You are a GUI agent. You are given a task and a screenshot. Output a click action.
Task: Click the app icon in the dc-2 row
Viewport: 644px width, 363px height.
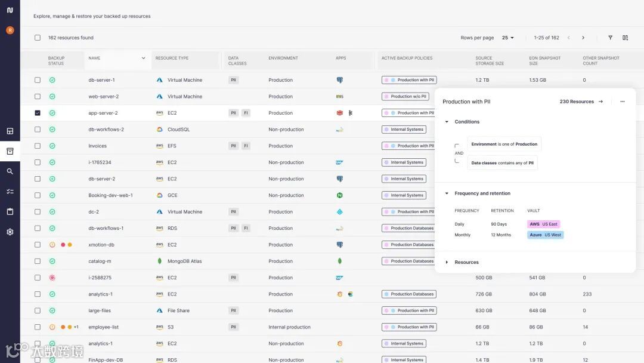pyautogui.click(x=340, y=212)
